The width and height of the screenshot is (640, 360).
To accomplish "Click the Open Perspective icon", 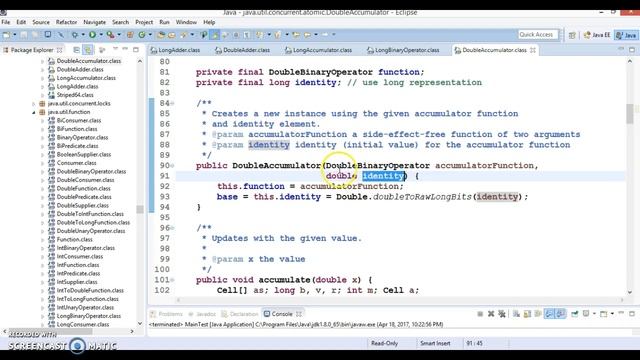I will click(x=572, y=36).
